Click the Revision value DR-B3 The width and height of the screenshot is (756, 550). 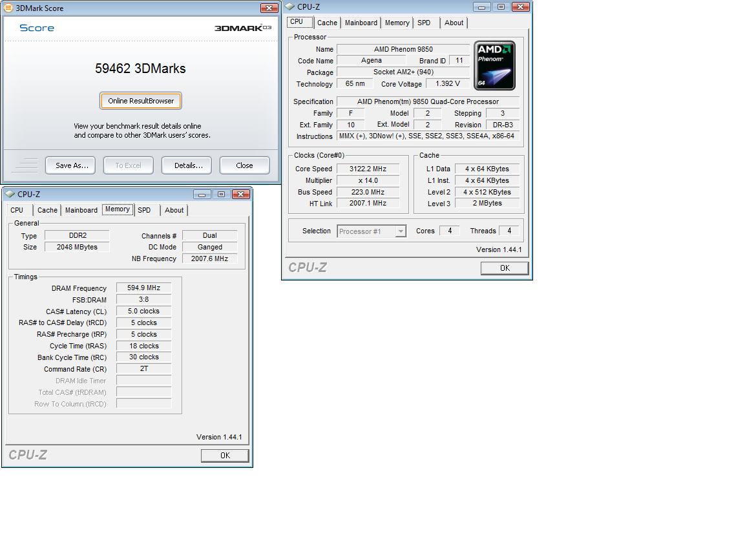pos(503,125)
